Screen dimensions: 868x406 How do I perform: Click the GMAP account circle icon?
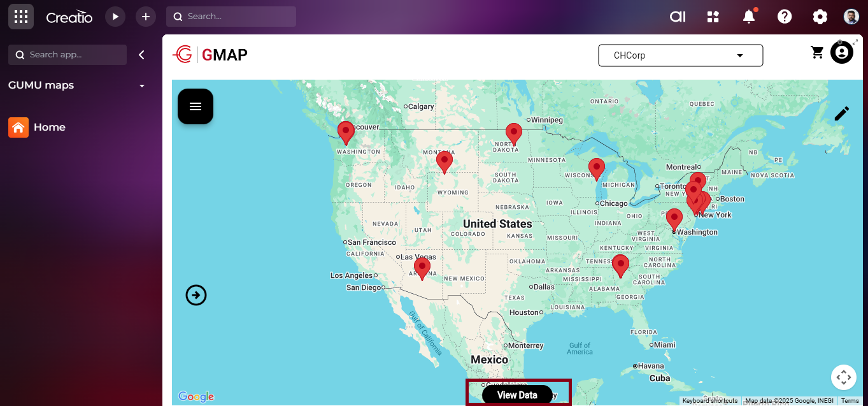click(x=841, y=52)
